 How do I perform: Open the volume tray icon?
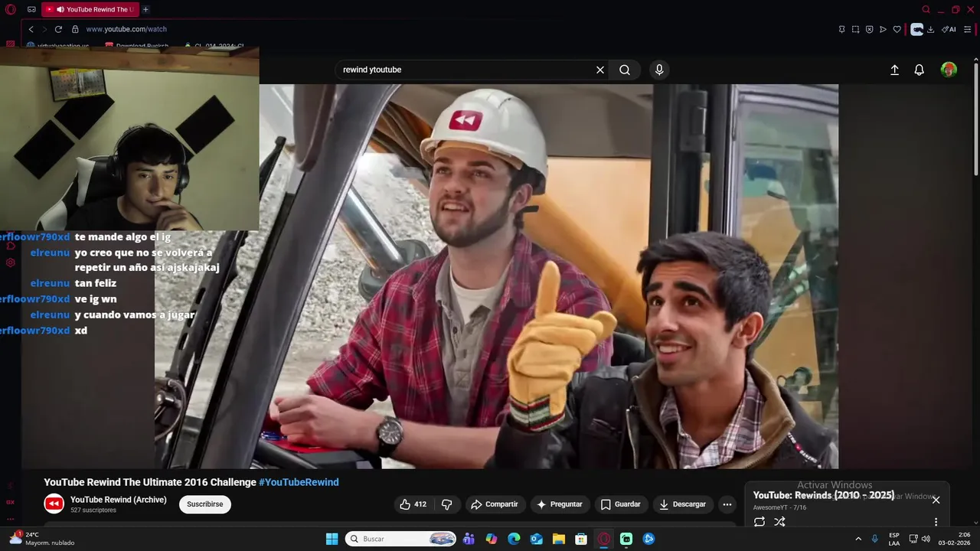[x=926, y=539]
